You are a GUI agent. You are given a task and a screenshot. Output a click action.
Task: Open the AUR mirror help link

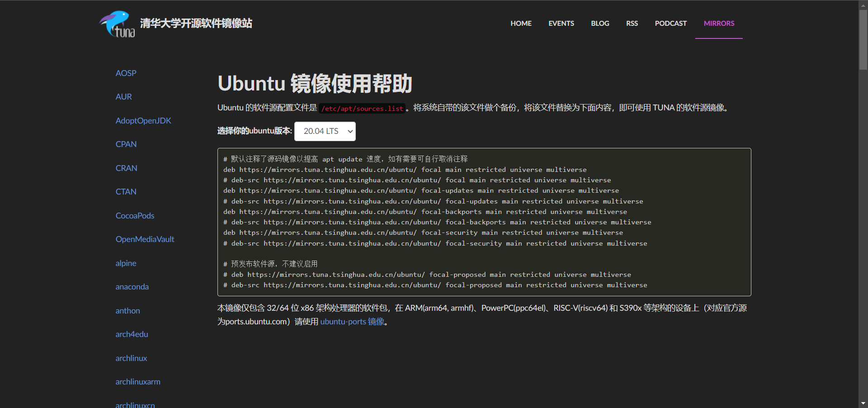point(123,97)
